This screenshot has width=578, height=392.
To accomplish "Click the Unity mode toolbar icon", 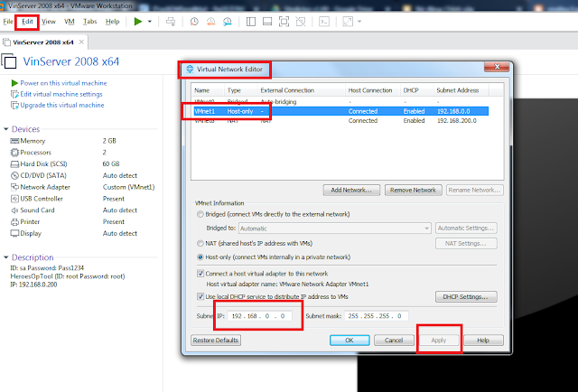I will 301,22.
